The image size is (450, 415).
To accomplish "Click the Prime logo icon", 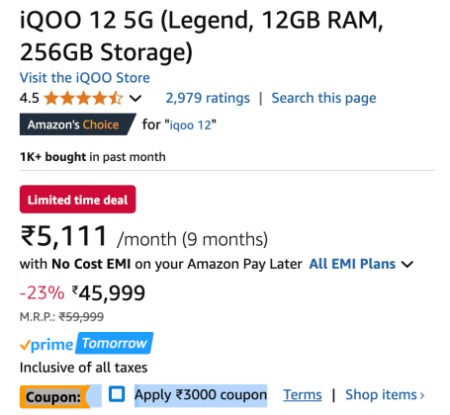I will pyautogui.click(x=47, y=344).
